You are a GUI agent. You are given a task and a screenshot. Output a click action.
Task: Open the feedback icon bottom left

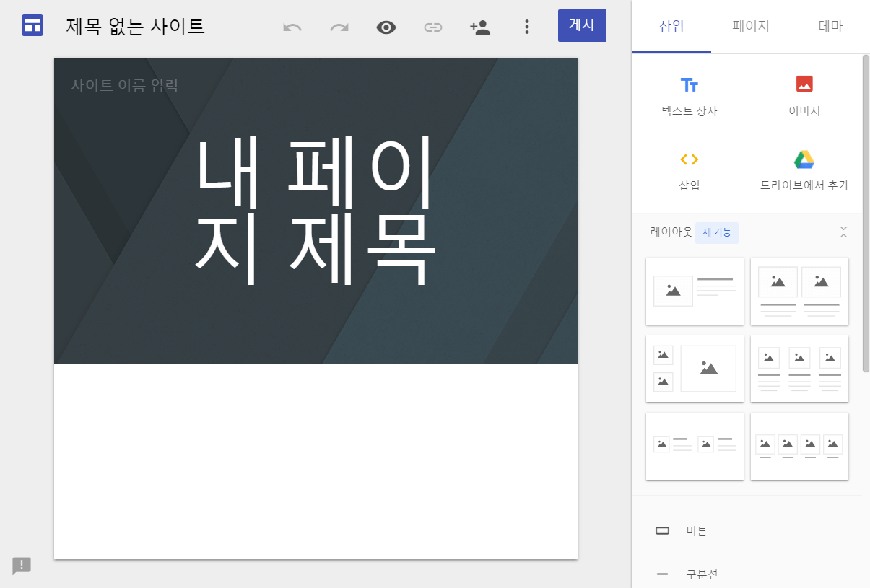(22, 566)
